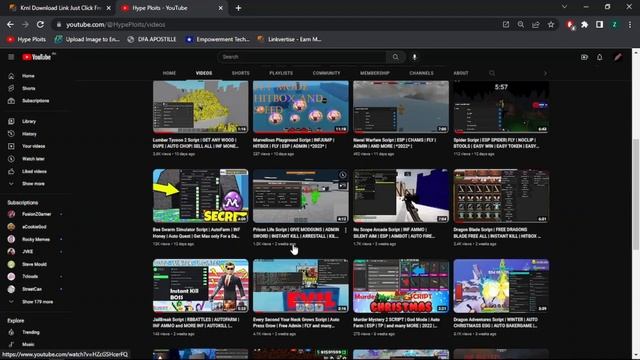Open the Murder Mystery 2 Christmas thumbnail
The image size is (640, 360).
pos(401,286)
